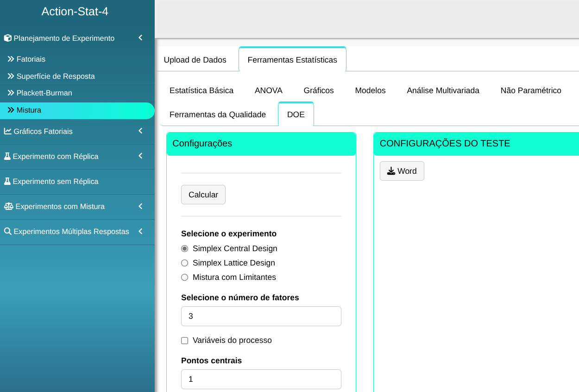Click the magnifier icon for Experimentos Múltiplas Respostas

(x=8, y=232)
